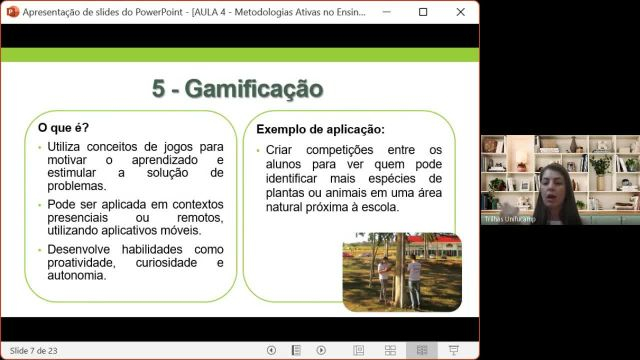Screen dimensions: 640x360
Task: Select the highlighted Reading View button
Action: (422, 350)
